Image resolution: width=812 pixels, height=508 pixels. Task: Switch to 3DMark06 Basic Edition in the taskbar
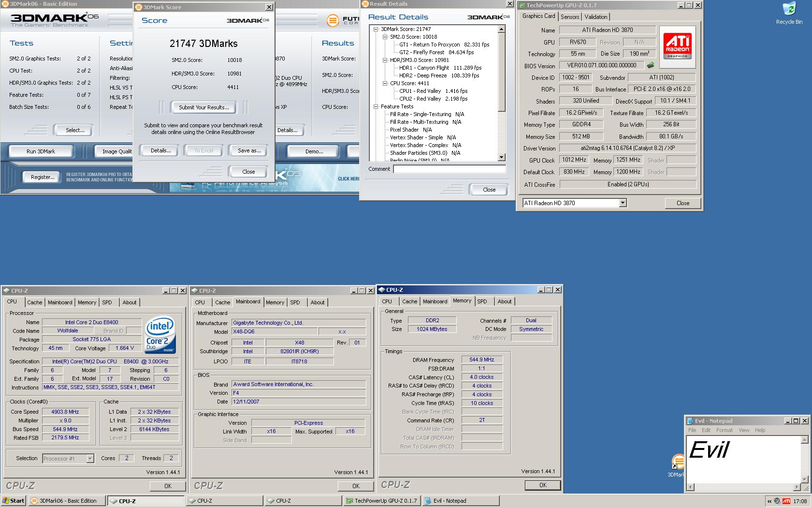pyautogui.click(x=67, y=501)
